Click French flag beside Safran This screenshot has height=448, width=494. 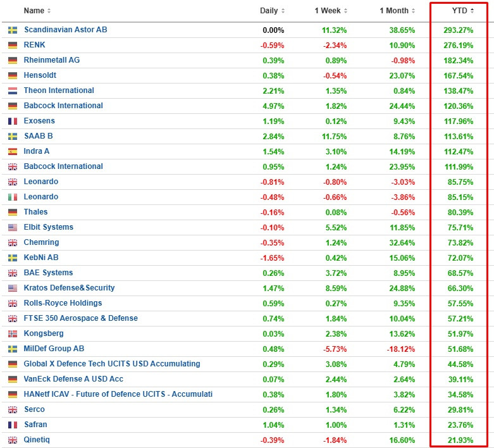[x=13, y=425]
